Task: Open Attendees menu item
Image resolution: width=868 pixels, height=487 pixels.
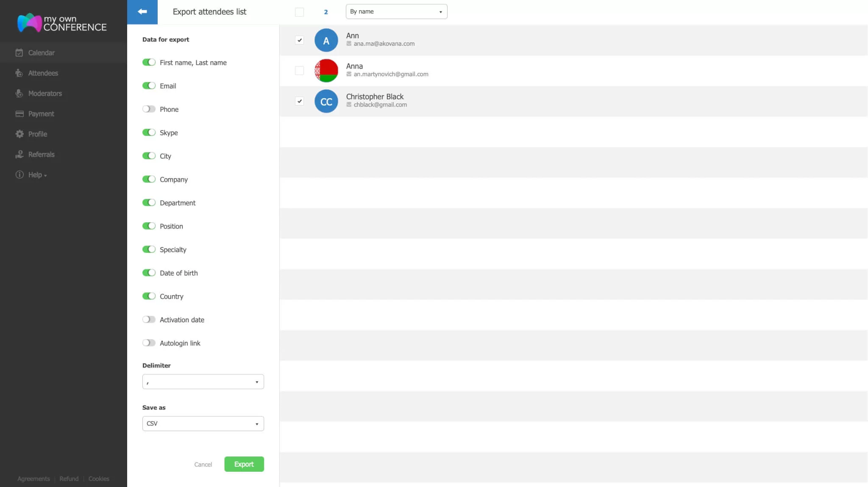Action: tap(43, 73)
